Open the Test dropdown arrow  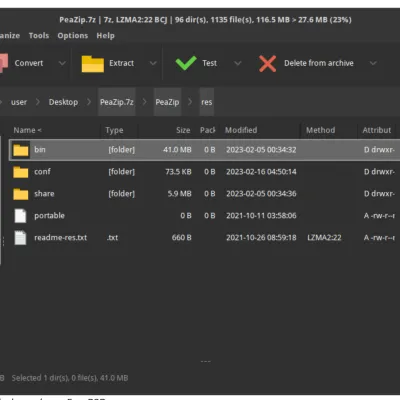click(x=237, y=63)
